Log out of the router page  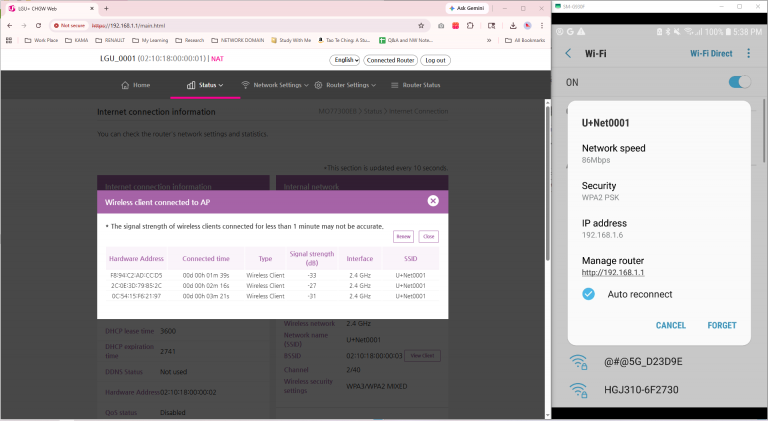(x=435, y=60)
